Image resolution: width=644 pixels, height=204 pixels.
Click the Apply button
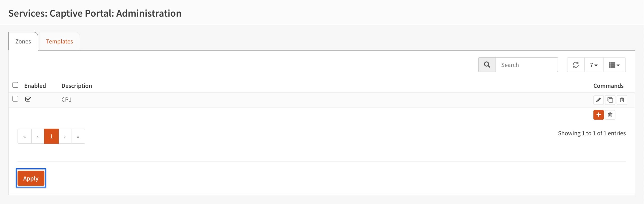(31, 178)
